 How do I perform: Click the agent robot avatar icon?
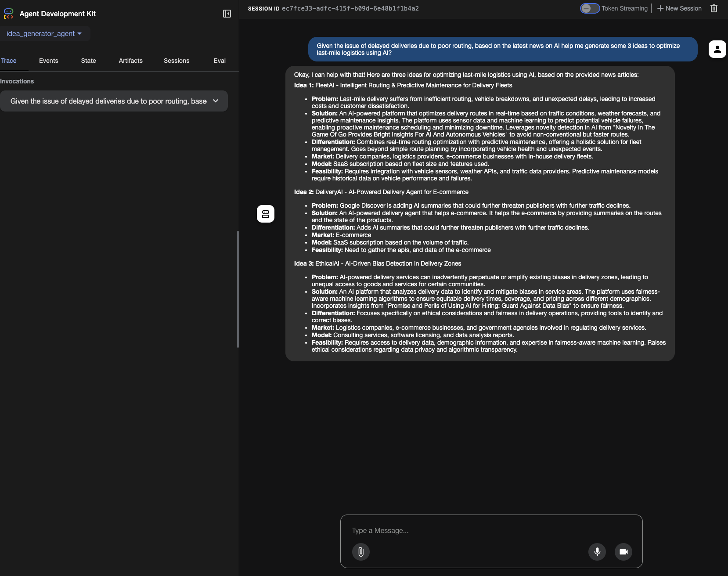tap(265, 214)
